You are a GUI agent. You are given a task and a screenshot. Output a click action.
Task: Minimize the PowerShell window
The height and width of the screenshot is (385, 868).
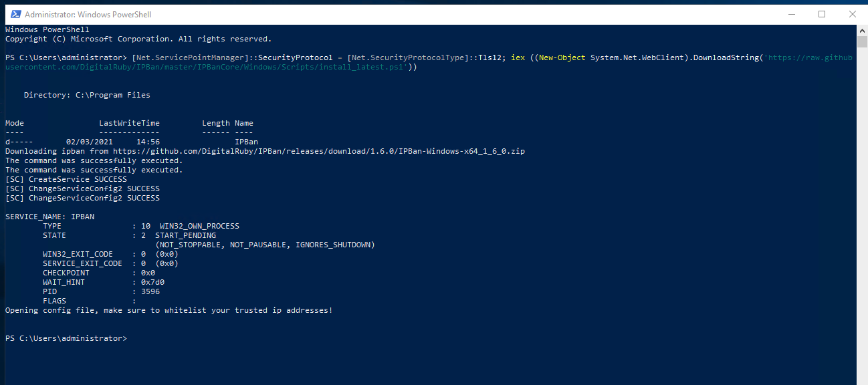click(x=792, y=14)
